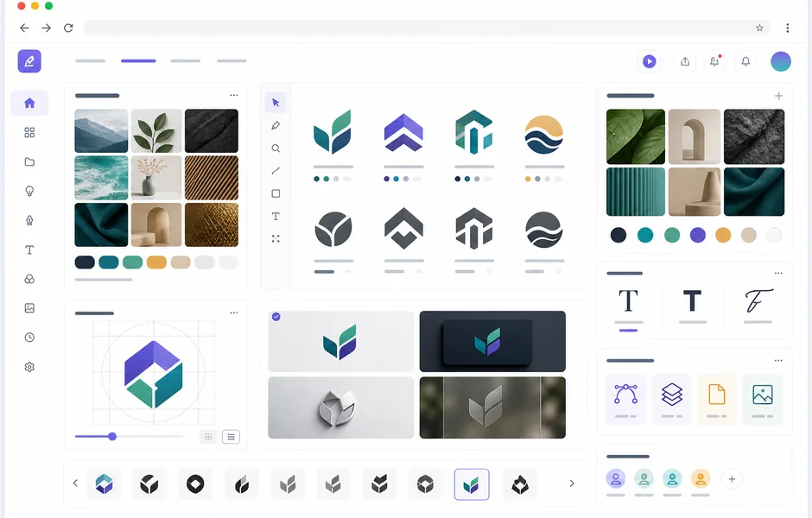Open the folder icon in left sidebar

click(x=29, y=162)
